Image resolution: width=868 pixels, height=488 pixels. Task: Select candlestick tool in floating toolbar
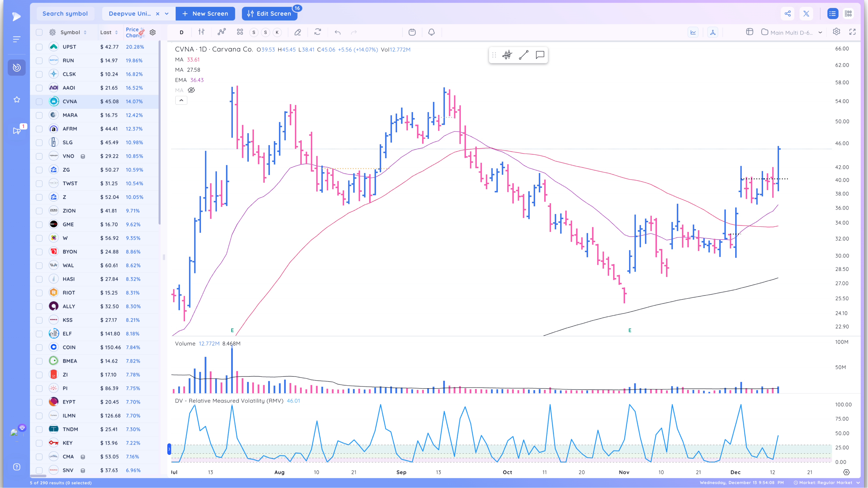point(507,55)
